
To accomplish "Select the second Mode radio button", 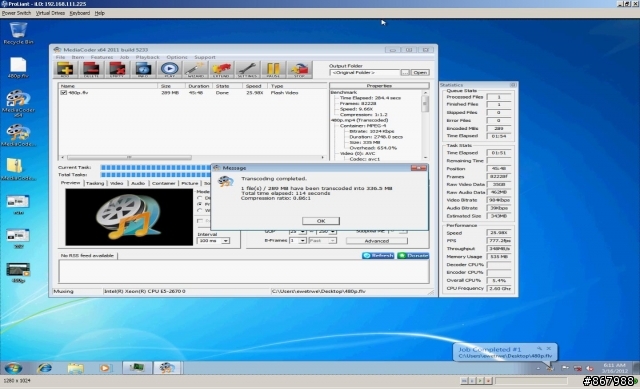I will pos(200,204).
